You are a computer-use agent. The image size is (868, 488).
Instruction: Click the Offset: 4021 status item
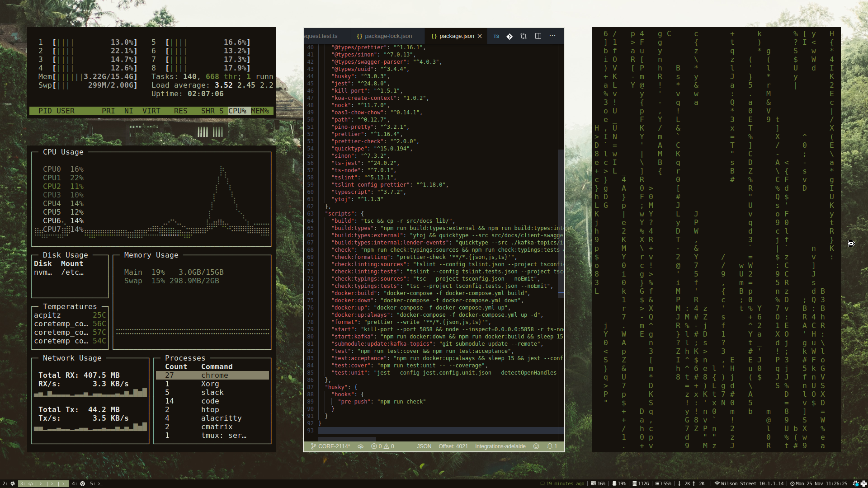[453, 446]
